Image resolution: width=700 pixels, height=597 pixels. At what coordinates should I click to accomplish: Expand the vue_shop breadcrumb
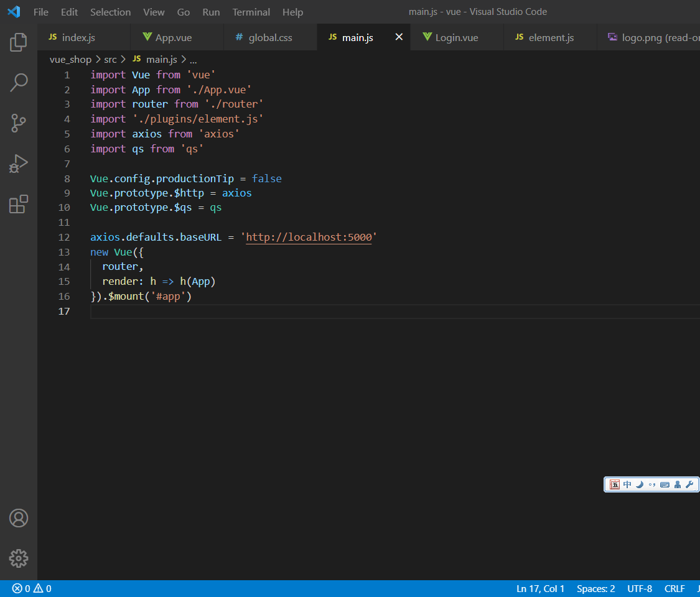point(70,59)
